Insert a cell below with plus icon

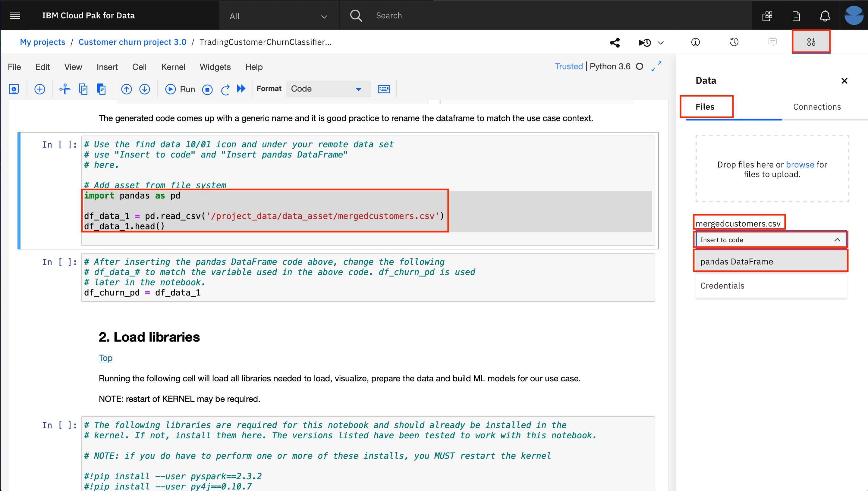point(40,89)
